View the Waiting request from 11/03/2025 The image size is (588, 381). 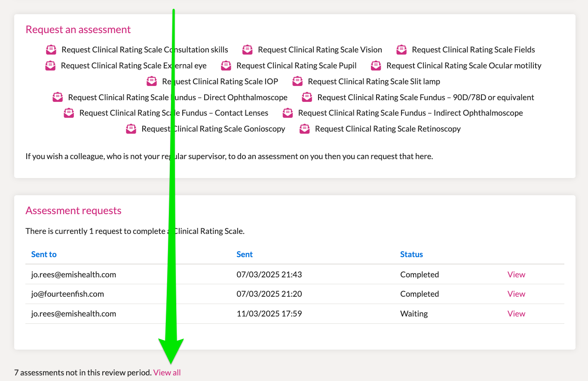click(516, 313)
